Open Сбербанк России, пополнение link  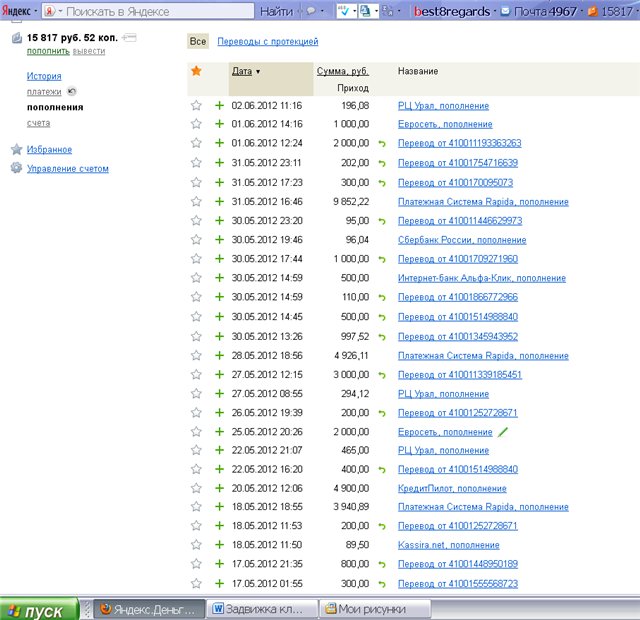point(462,240)
